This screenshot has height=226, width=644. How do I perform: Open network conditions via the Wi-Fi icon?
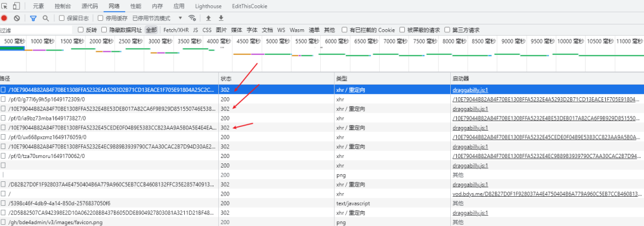192,18
